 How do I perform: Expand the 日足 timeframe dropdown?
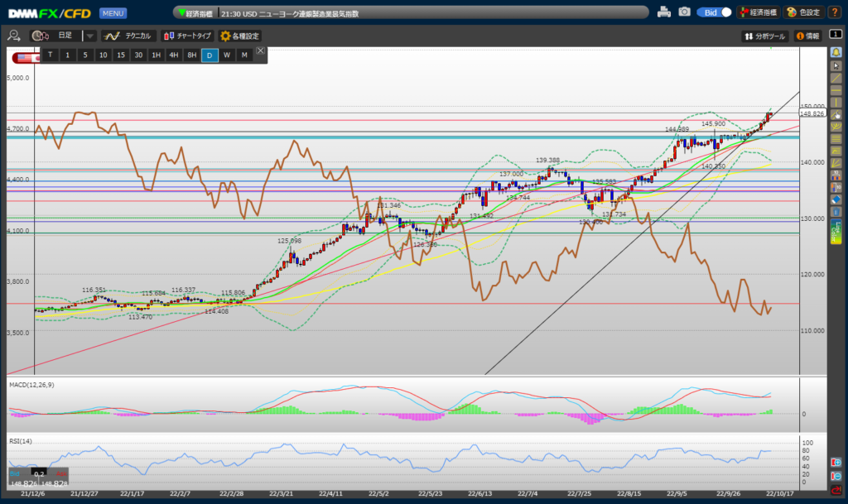coord(89,36)
